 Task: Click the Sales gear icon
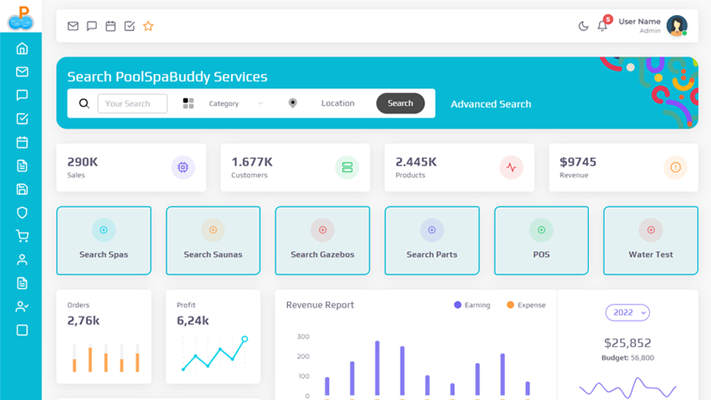coord(183,167)
